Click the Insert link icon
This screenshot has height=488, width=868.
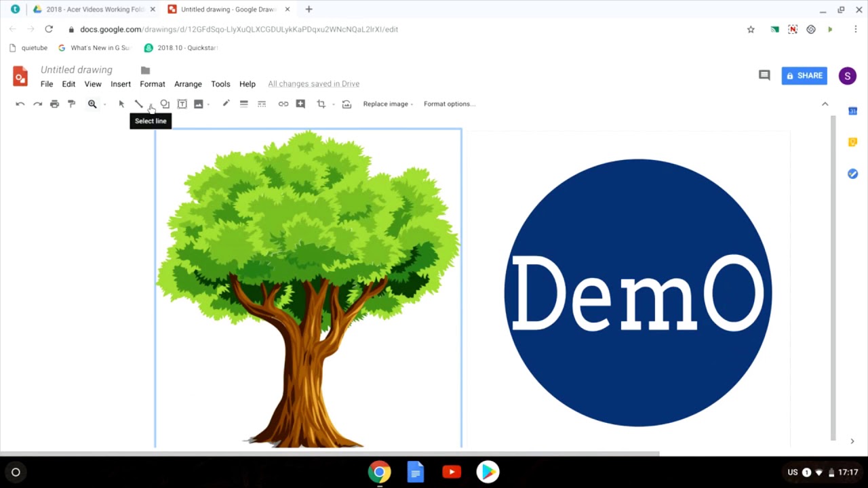tap(283, 104)
